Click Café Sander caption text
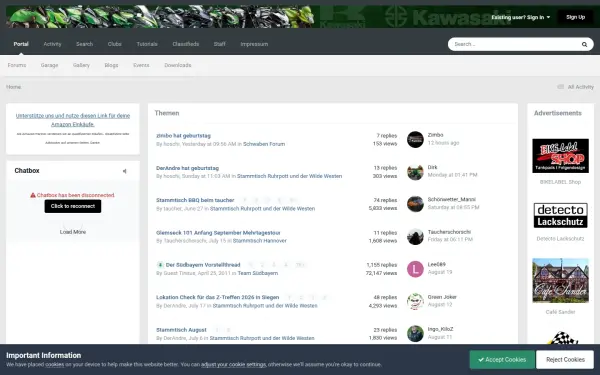 click(560, 312)
